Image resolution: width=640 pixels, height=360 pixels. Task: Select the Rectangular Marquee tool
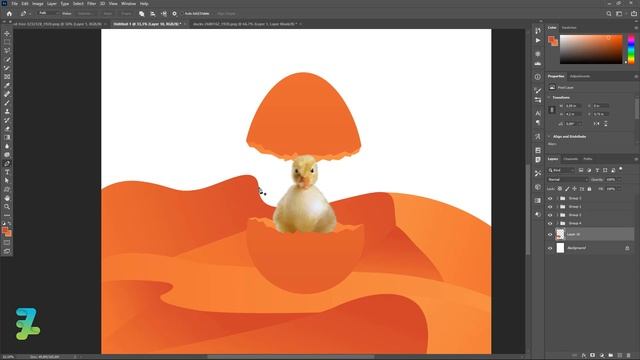[7, 42]
